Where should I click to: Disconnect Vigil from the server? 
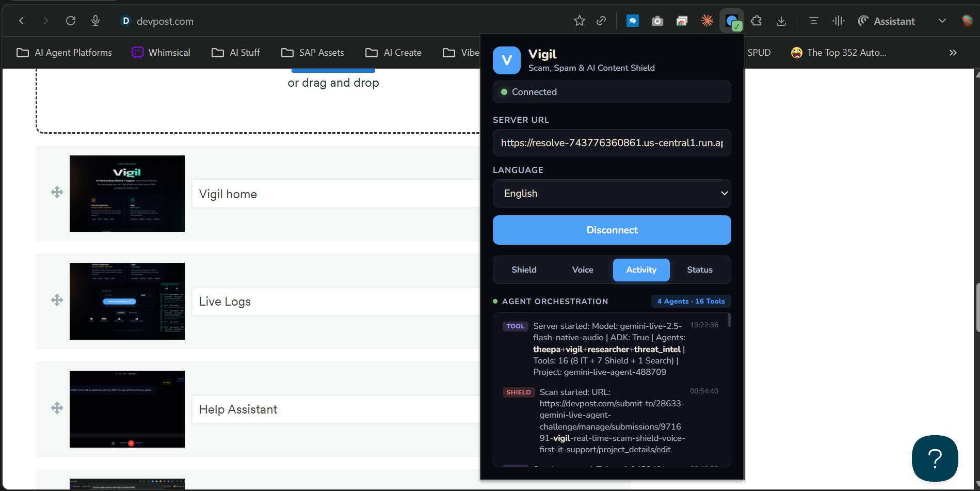coord(612,230)
